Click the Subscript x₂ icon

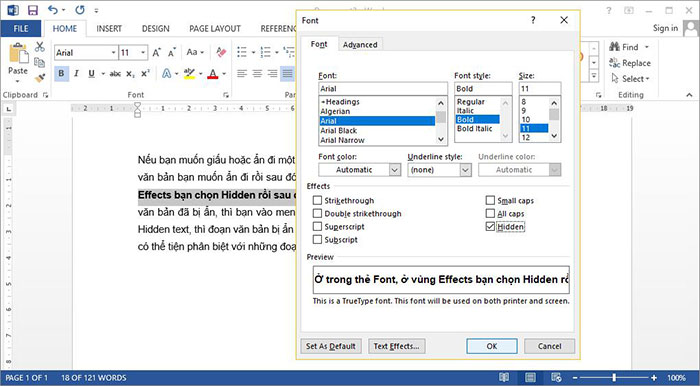tap(130, 74)
